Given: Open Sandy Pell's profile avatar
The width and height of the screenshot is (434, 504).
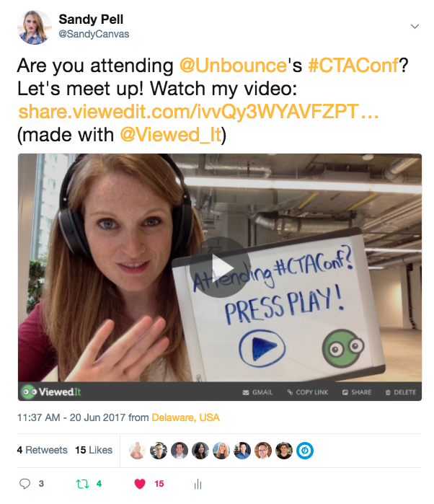Looking at the screenshot, I should 34,27.
